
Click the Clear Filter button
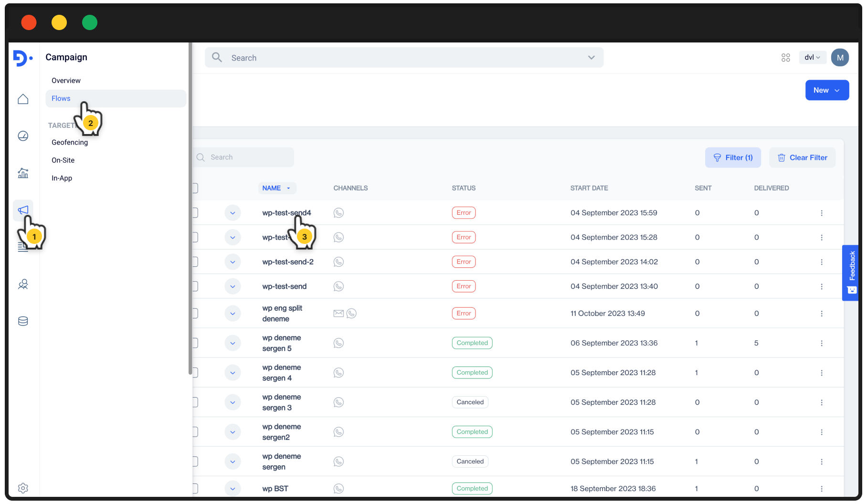coord(802,157)
